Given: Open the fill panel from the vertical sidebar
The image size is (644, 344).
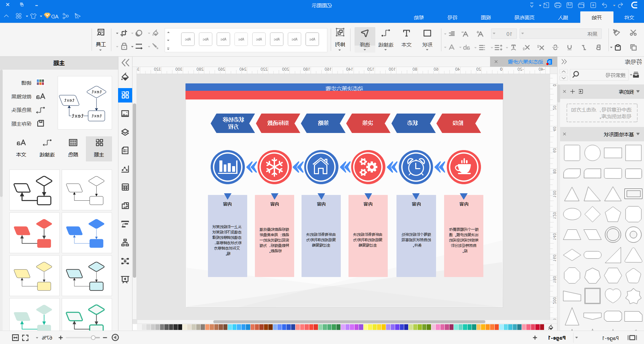Looking at the screenshot, I should pos(125,77).
